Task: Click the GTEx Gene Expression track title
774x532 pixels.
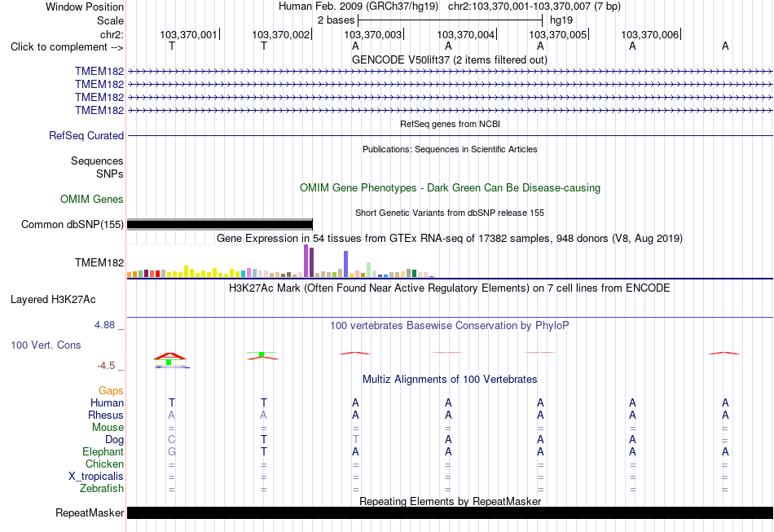Action: [450, 239]
